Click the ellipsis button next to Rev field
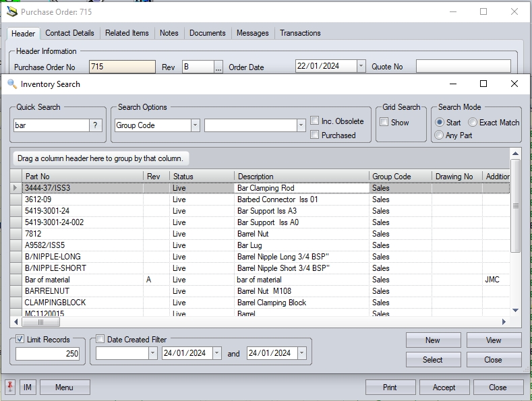The image size is (532, 401). pyautogui.click(x=218, y=67)
